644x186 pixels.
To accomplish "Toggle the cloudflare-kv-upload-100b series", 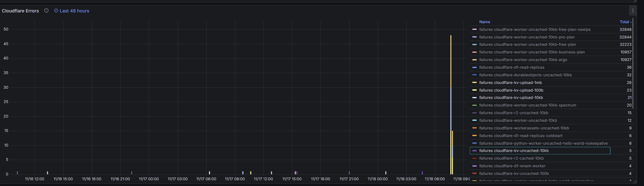I will 511,90.
